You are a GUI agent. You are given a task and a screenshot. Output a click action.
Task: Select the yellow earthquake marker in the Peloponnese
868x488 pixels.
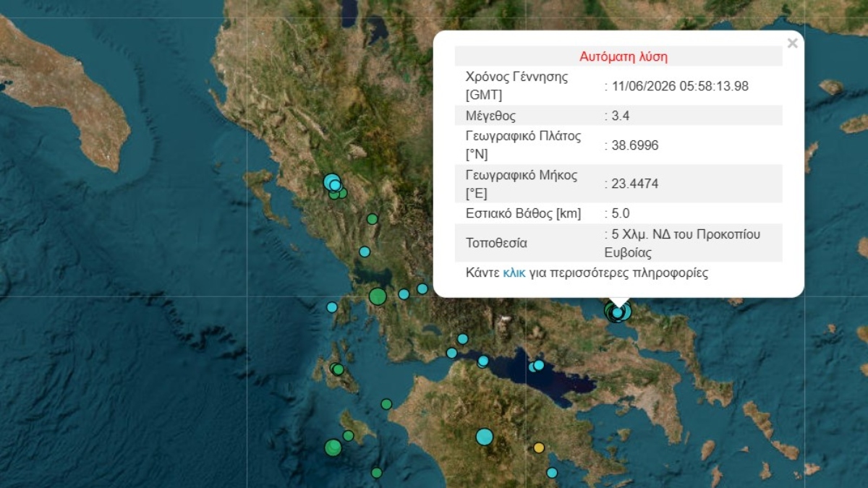point(538,448)
